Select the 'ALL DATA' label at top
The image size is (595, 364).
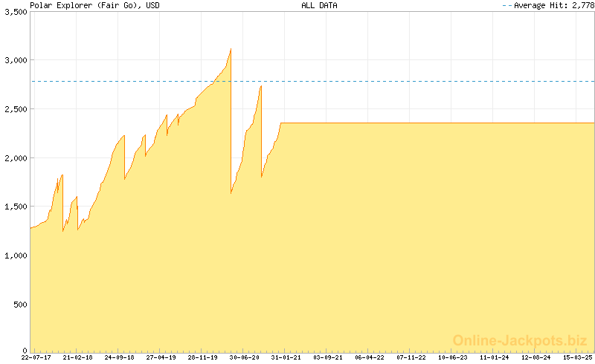(319, 5)
